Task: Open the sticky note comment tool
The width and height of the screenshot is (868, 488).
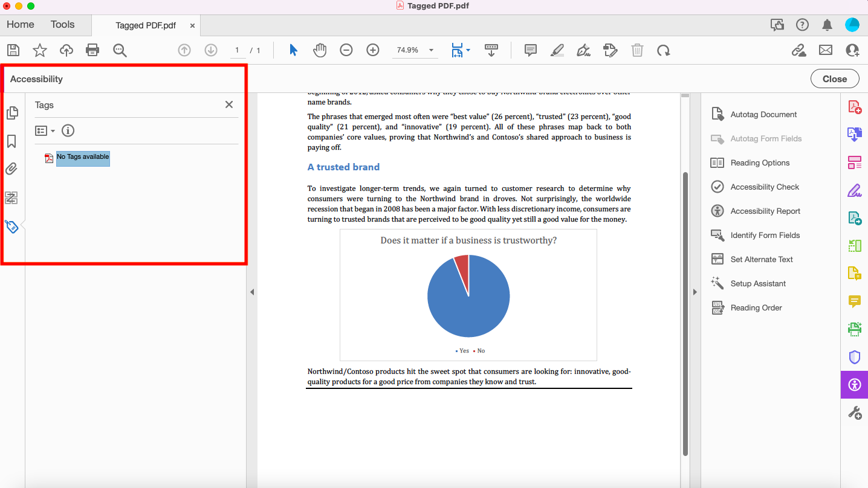Action: click(x=530, y=50)
